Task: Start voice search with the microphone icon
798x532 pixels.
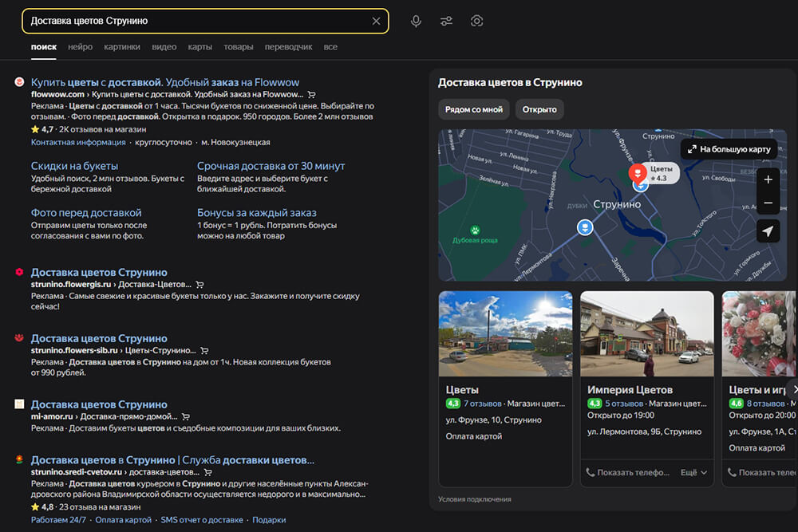Action: 416,21
